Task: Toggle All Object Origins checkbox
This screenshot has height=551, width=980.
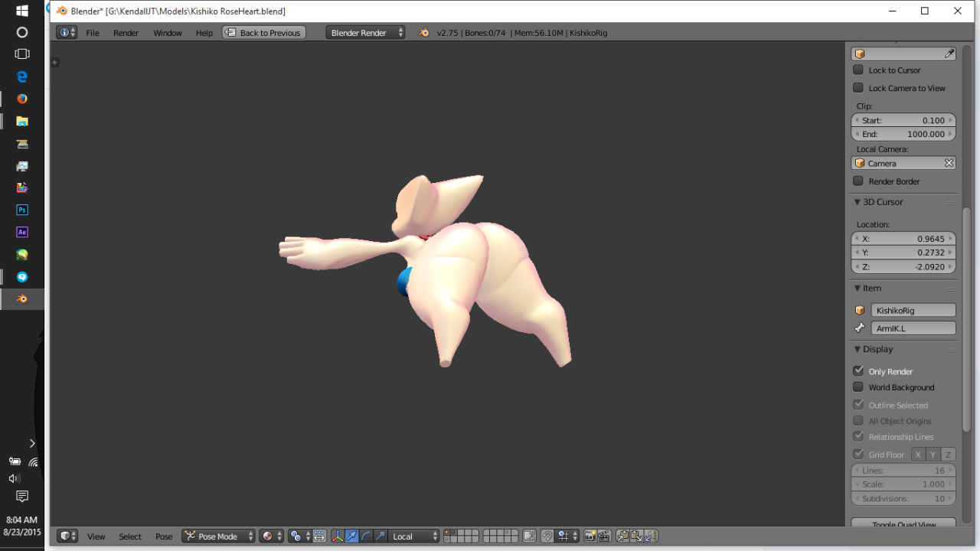Action: click(858, 420)
